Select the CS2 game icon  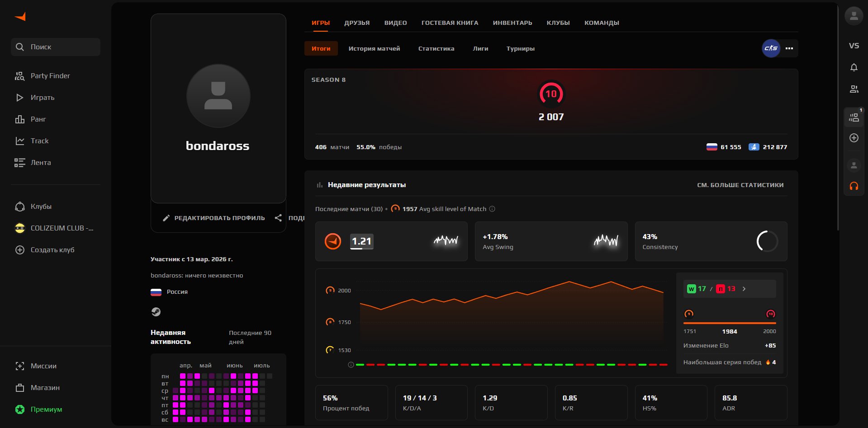point(771,48)
